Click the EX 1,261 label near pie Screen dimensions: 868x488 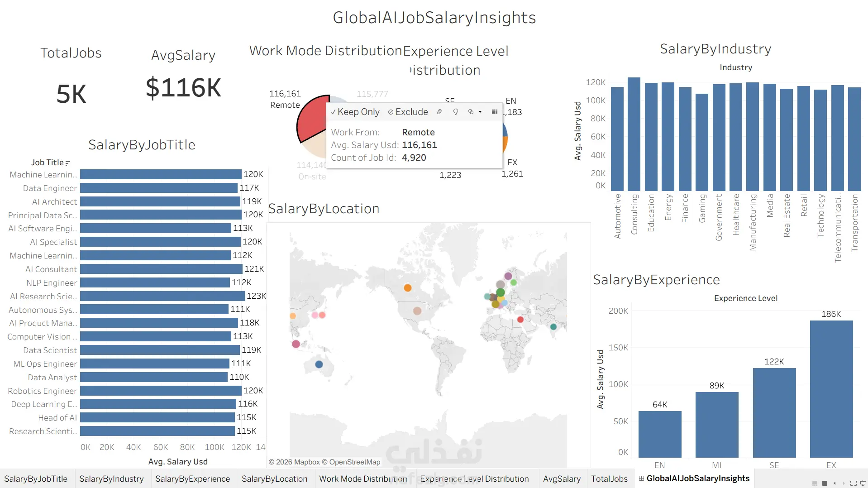[x=512, y=168]
